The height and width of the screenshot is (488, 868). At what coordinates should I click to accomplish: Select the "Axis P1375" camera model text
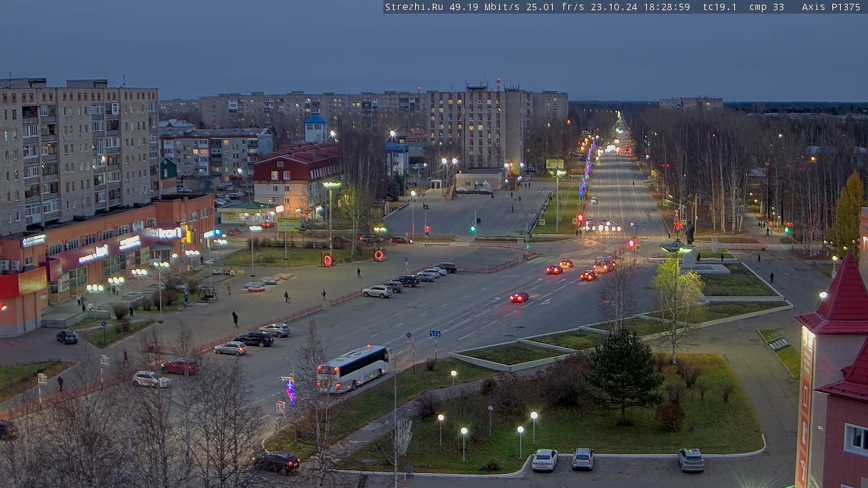831,7
